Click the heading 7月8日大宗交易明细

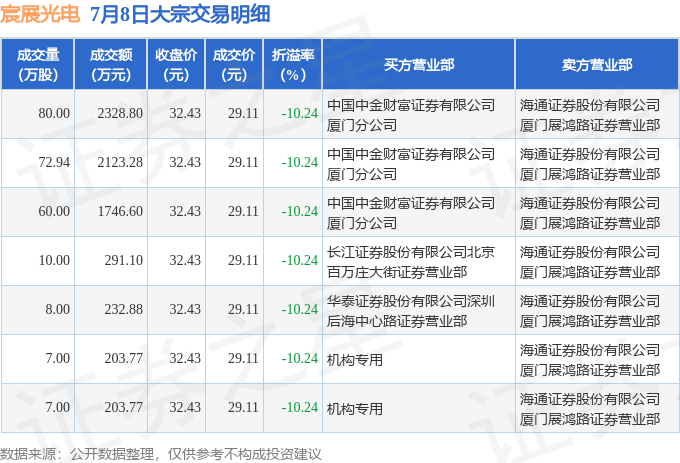pyautogui.click(x=180, y=14)
